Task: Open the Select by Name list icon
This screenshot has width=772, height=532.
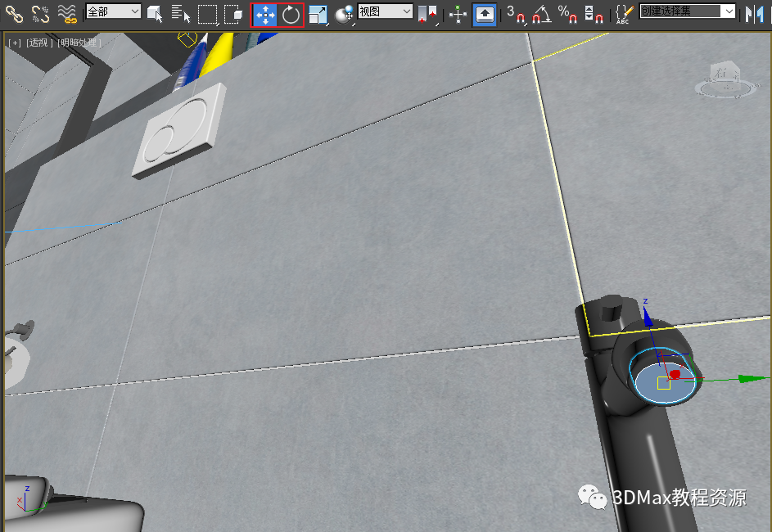Action: (x=181, y=14)
